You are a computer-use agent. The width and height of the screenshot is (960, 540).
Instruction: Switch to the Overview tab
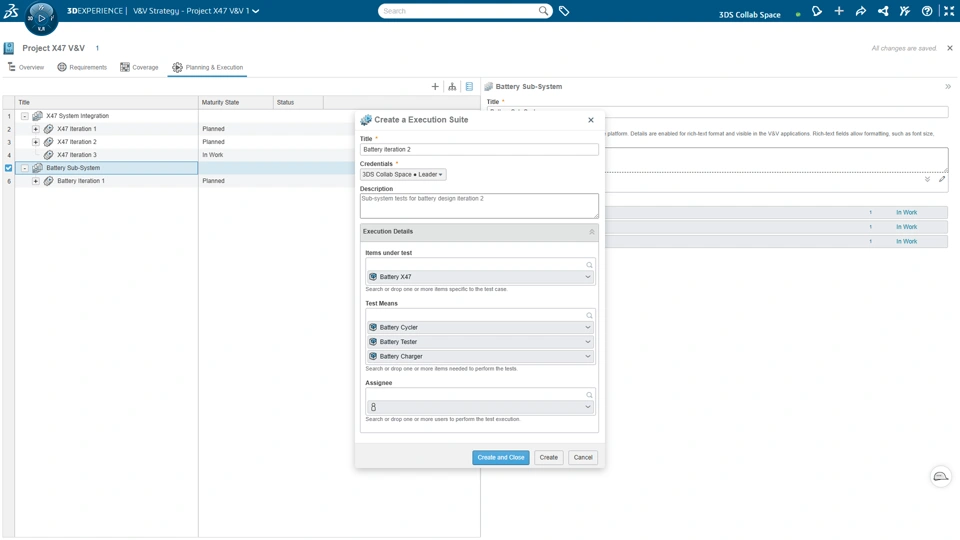[26, 67]
